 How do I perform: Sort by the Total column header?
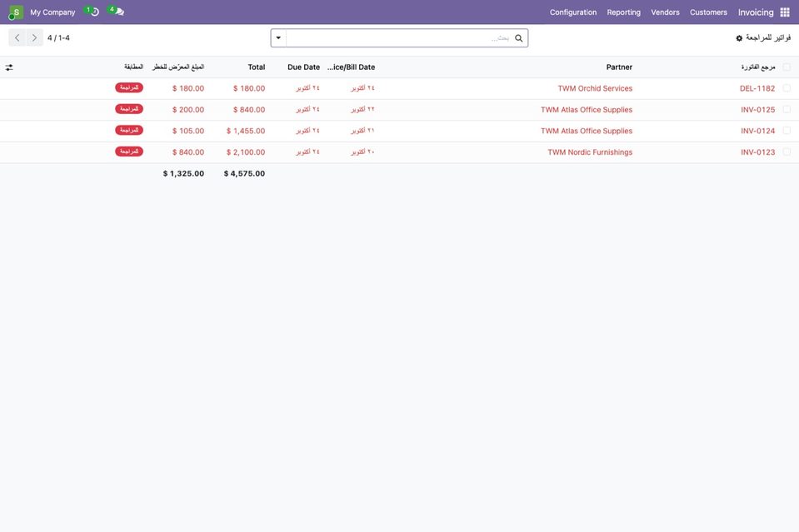pos(257,67)
